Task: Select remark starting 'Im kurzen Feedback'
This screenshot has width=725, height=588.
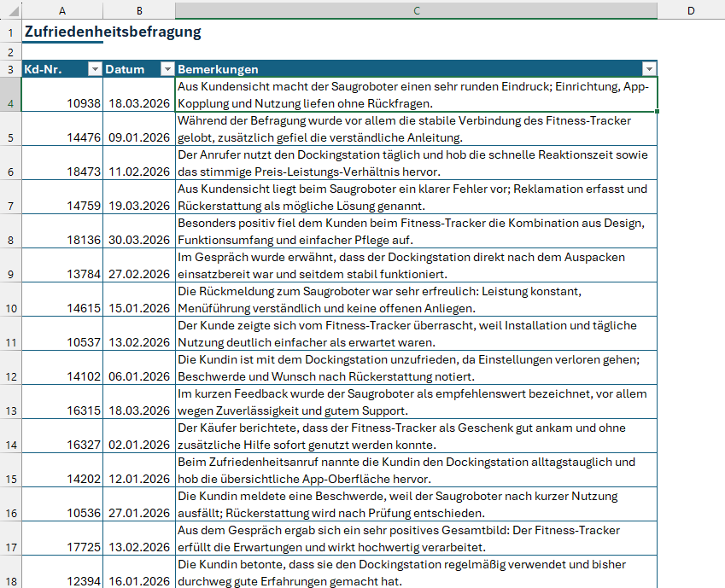Action: tap(416, 402)
